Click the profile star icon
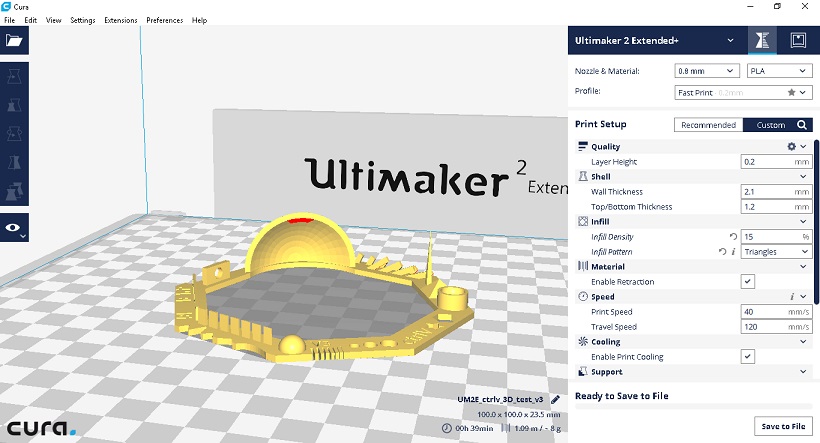Image resolution: width=820 pixels, height=443 pixels. (x=791, y=92)
